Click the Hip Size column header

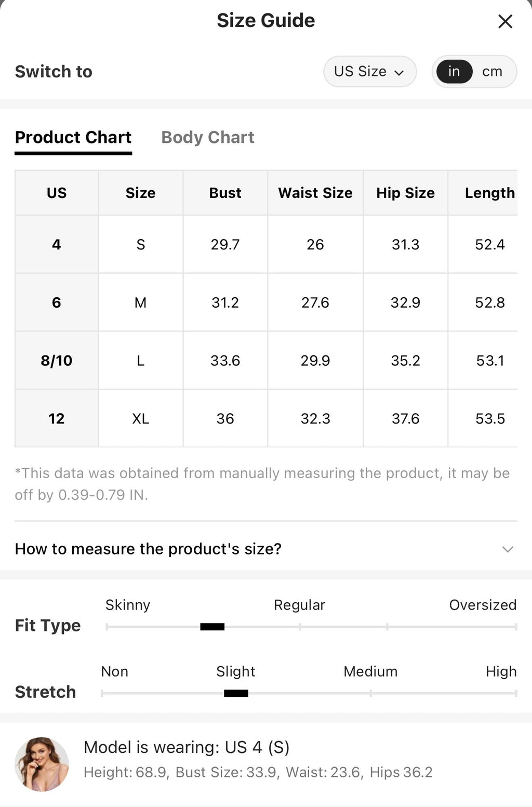405,193
